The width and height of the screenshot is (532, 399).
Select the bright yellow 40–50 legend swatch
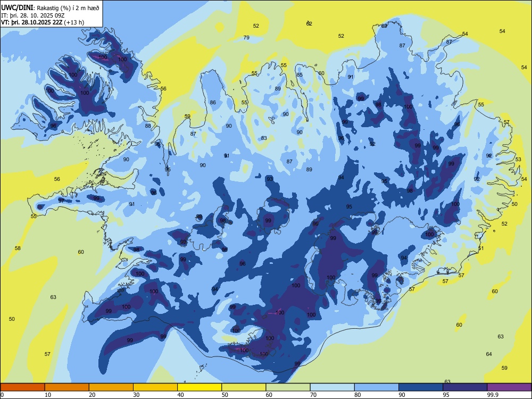(199, 387)
